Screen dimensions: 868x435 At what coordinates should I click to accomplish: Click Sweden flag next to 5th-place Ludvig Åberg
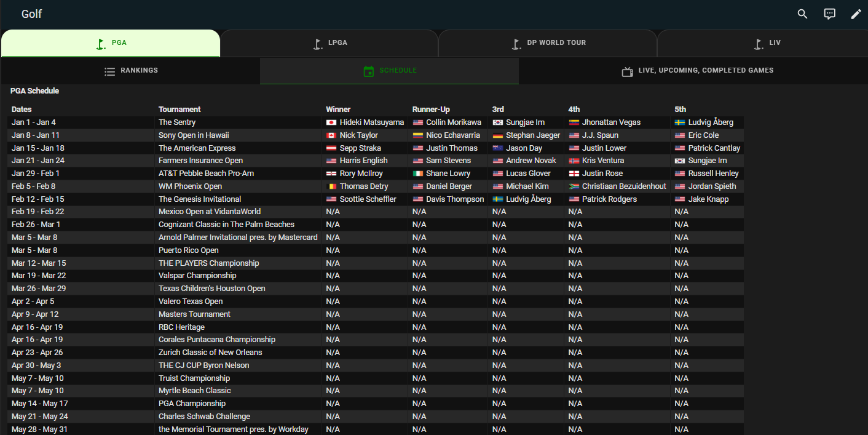point(679,122)
